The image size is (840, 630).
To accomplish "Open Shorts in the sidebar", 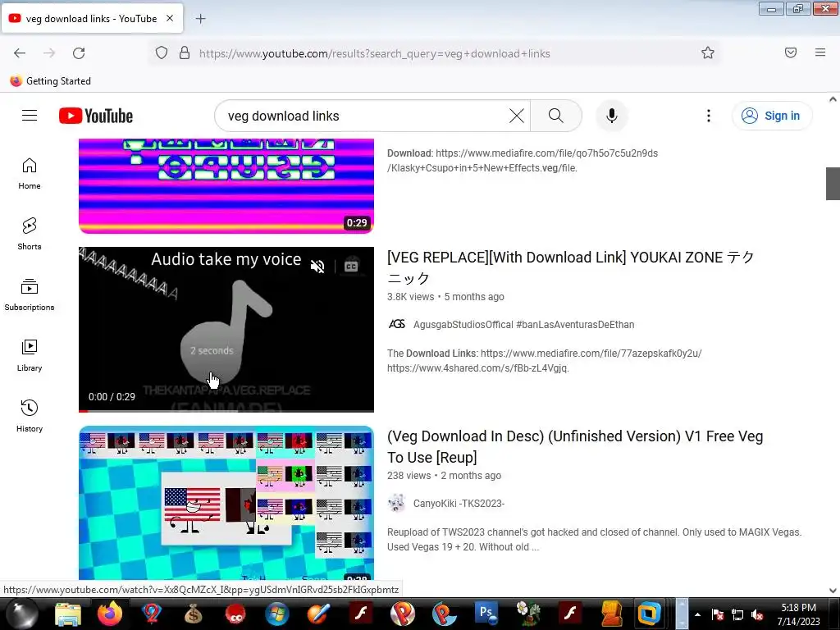I will 30,234.
